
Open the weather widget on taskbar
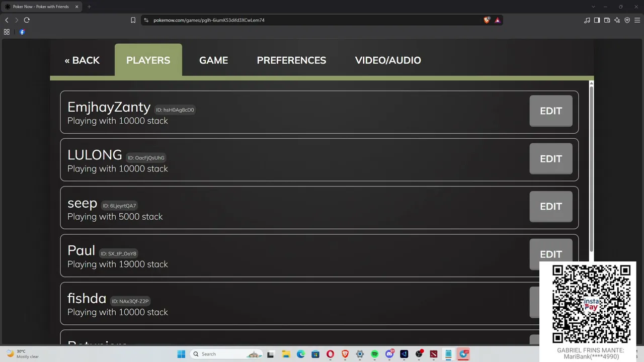23,354
